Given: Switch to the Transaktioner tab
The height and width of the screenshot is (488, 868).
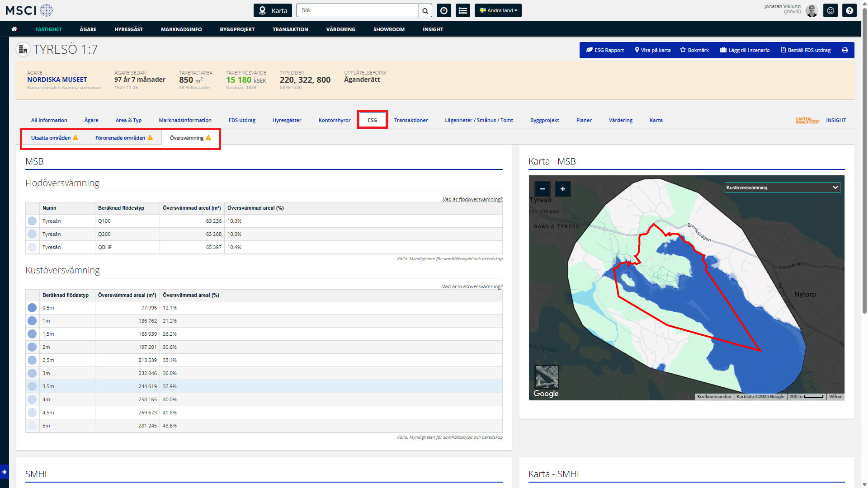Looking at the screenshot, I should tap(410, 120).
